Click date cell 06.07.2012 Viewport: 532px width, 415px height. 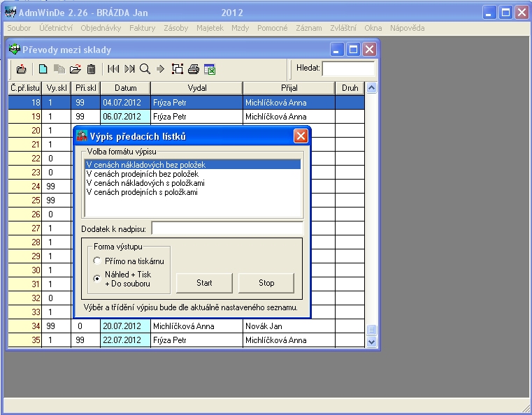[x=126, y=117]
